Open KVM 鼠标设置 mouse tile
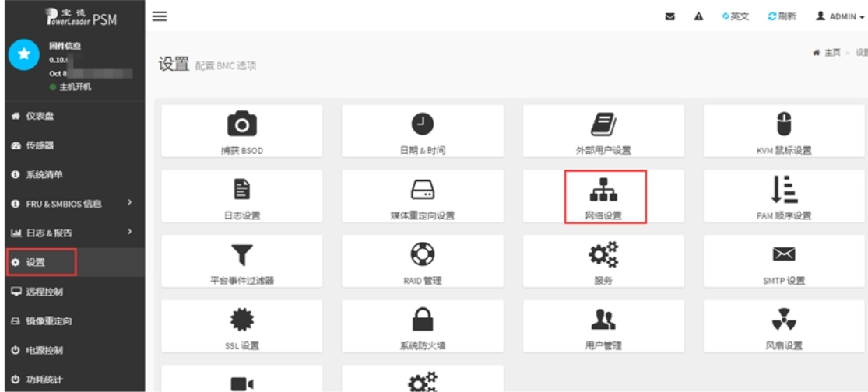 (x=784, y=131)
